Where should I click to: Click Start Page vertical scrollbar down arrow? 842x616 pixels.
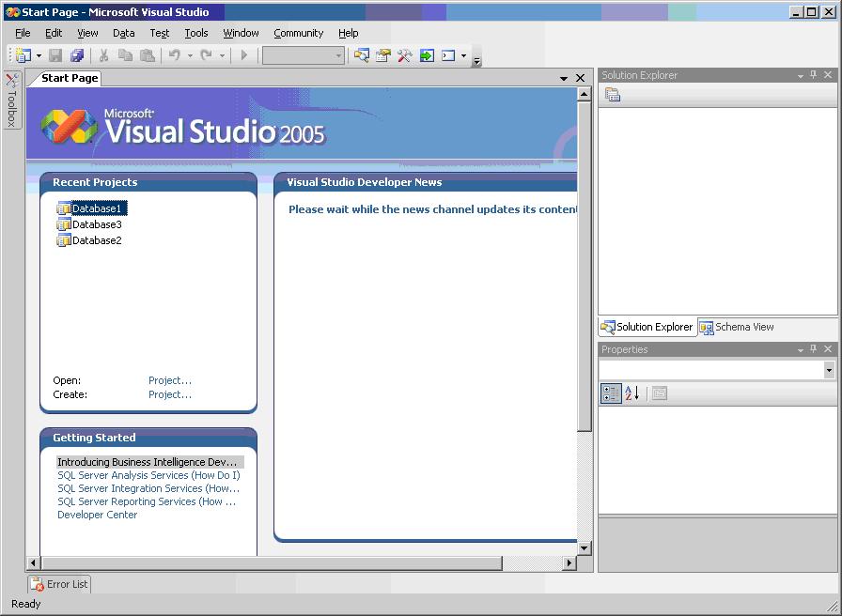(585, 547)
